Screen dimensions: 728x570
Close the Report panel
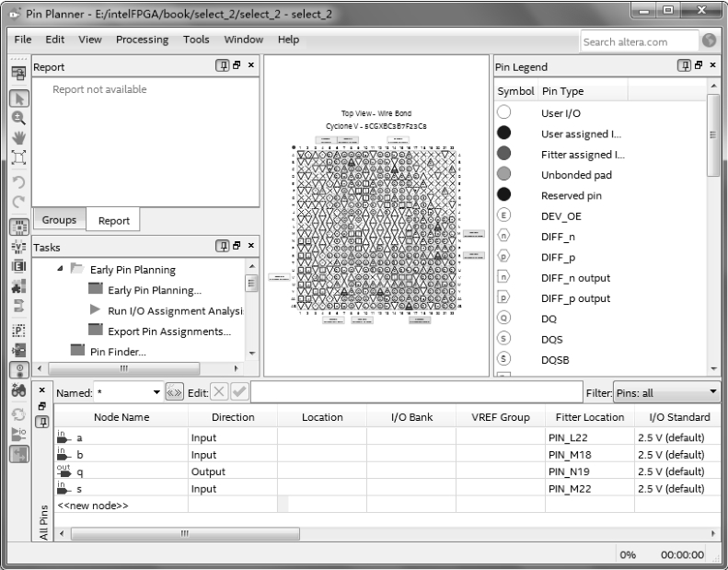tap(251, 65)
